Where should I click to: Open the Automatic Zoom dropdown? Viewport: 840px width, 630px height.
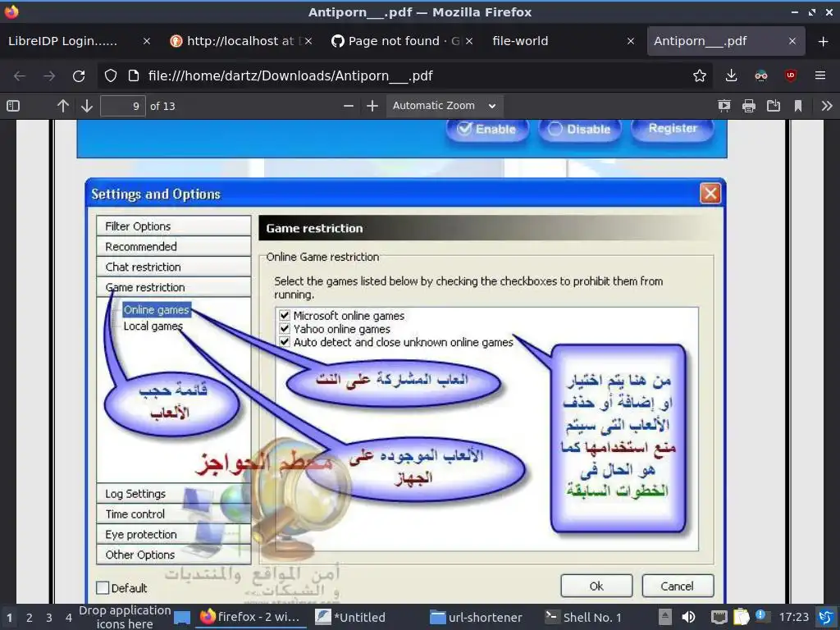(x=444, y=106)
